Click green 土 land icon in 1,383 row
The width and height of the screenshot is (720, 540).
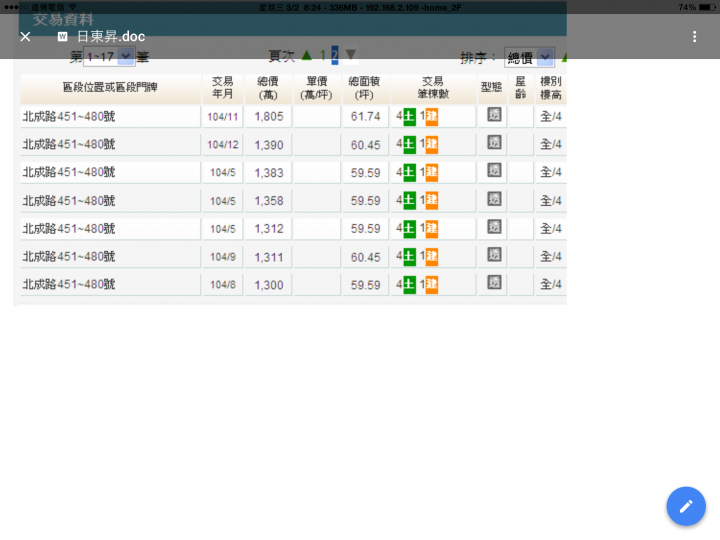click(409, 173)
